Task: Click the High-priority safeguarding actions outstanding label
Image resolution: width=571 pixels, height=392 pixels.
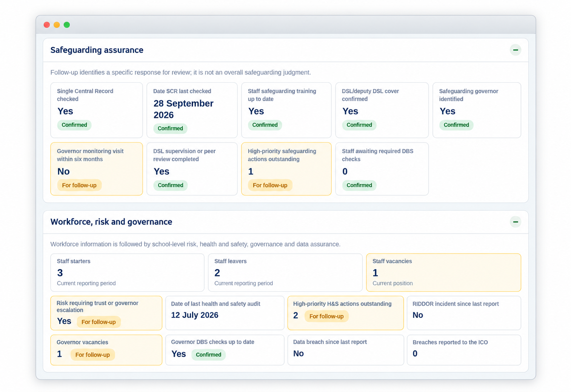Action: click(282, 155)
